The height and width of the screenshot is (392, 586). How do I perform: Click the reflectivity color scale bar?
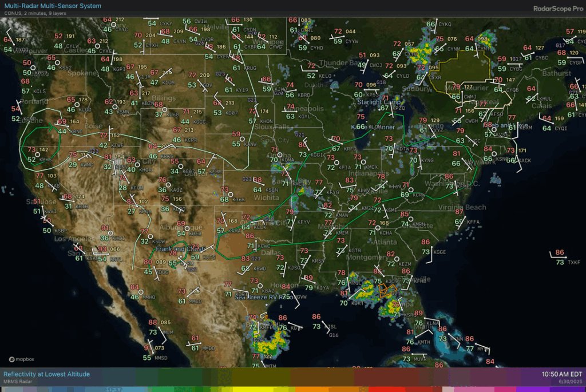(x=293, y=389)
